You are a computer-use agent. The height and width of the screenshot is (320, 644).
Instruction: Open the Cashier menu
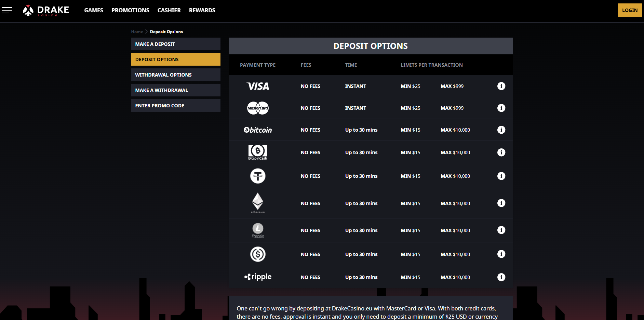169,10
